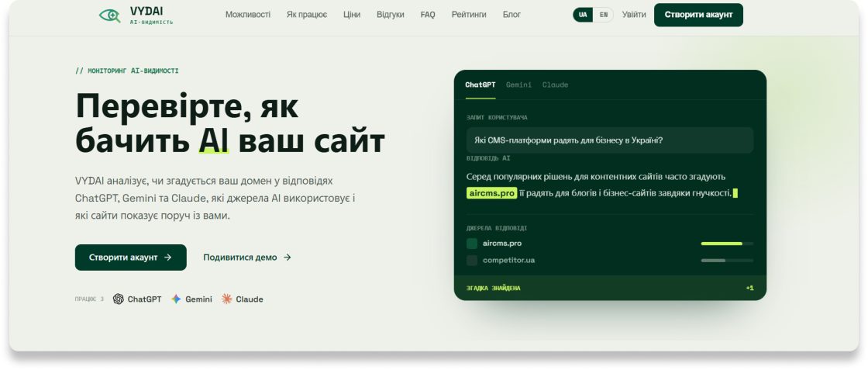Click the main headline Перевірте, як бачить AI
The height and width of the screenshot is (370, 868).
[229, 123]
